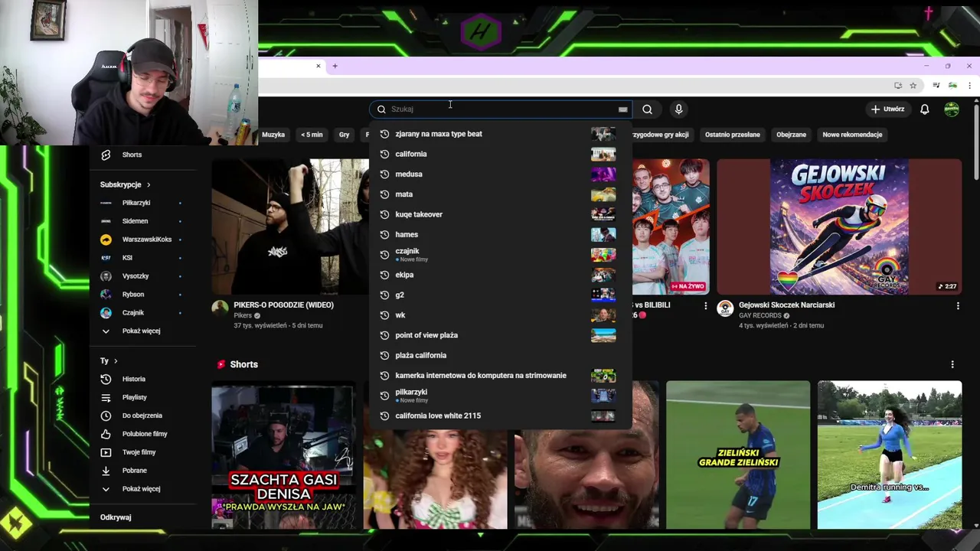Choose 'point of view plaża' suggestion

[500, 335]
